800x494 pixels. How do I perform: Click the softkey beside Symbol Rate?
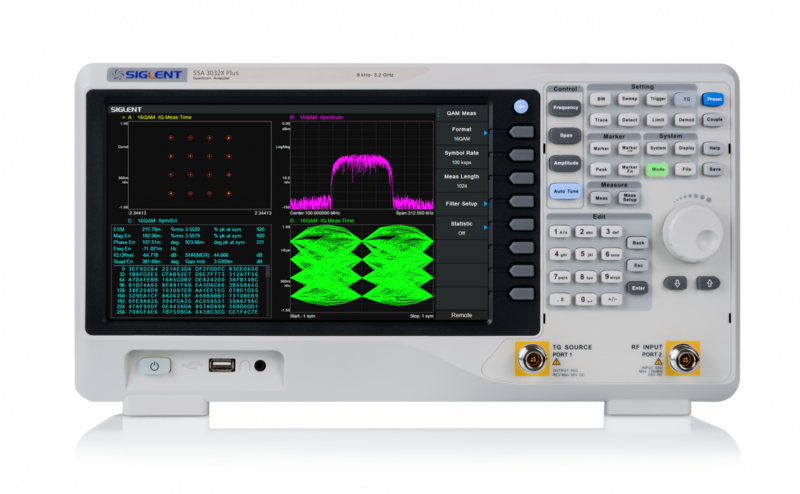tap(521, 155)
